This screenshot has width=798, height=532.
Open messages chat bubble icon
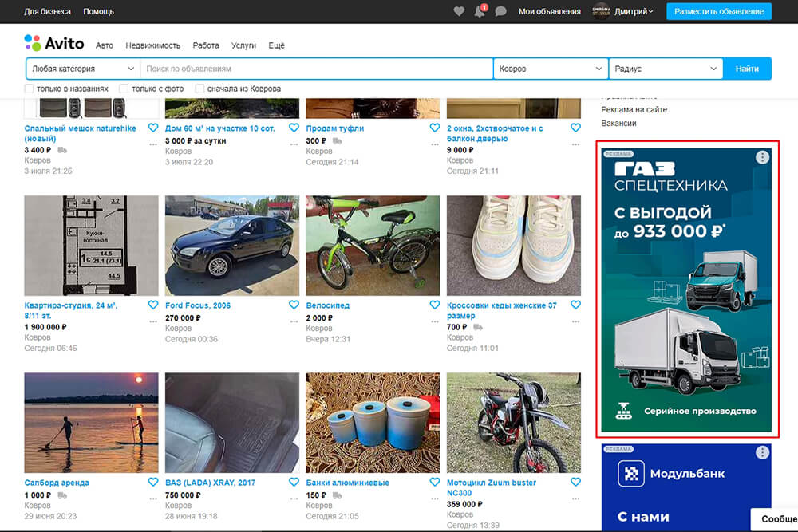(501, 11)
